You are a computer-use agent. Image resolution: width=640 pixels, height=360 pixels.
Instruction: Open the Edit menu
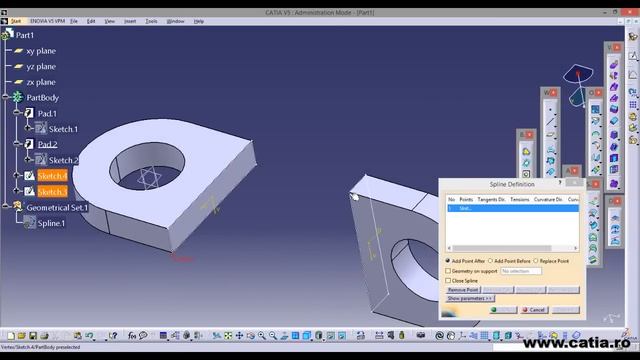click(91, 21)
